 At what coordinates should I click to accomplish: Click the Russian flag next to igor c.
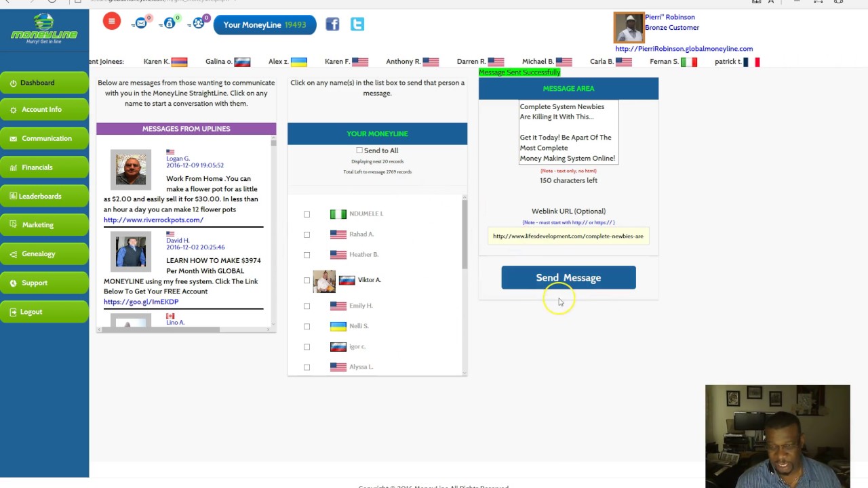338,347
